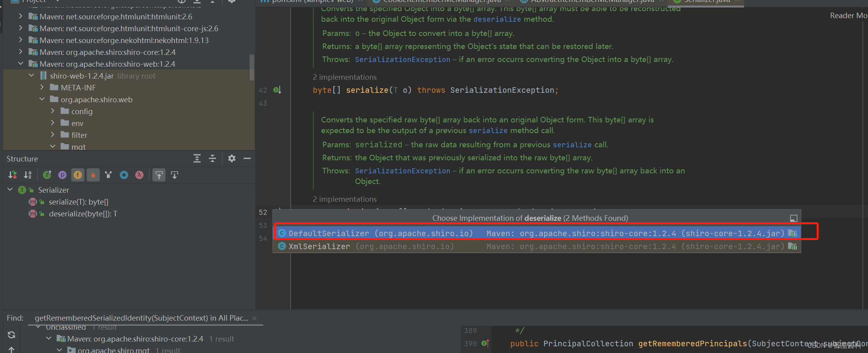Select serialize(T): byte[] in Structure
The image size is (868, 353).
coord(79,202)
